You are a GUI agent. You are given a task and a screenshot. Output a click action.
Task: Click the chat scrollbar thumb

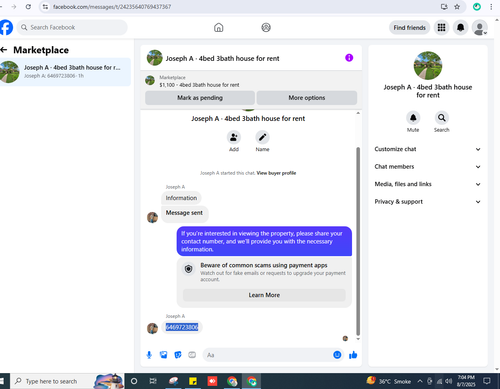pyautogui.click(x=358, y=241)
